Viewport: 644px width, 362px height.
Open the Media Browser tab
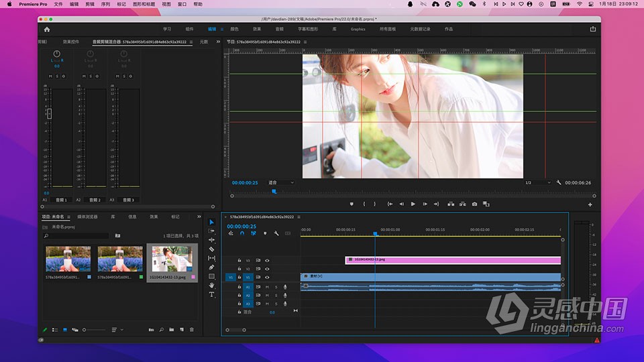tap(87, 217)
